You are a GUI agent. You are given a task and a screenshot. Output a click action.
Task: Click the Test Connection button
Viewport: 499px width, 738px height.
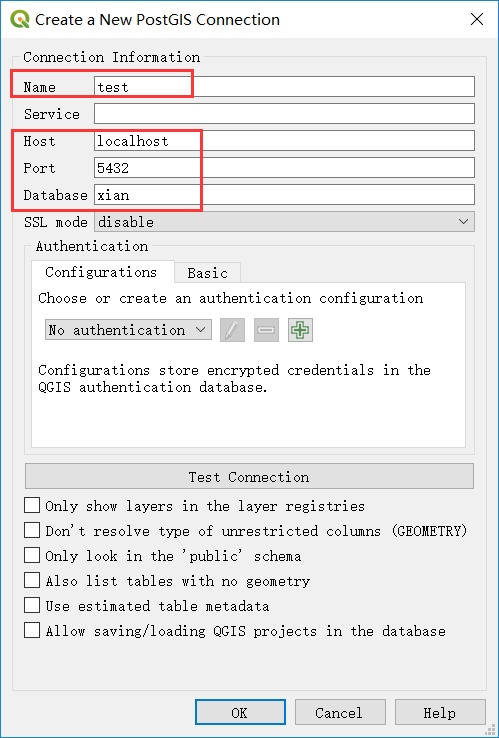tap(249, 477)
